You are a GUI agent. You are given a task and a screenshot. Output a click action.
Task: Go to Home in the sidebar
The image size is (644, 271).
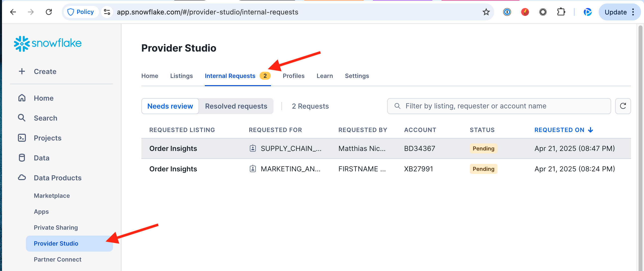(x=44, y=98)
